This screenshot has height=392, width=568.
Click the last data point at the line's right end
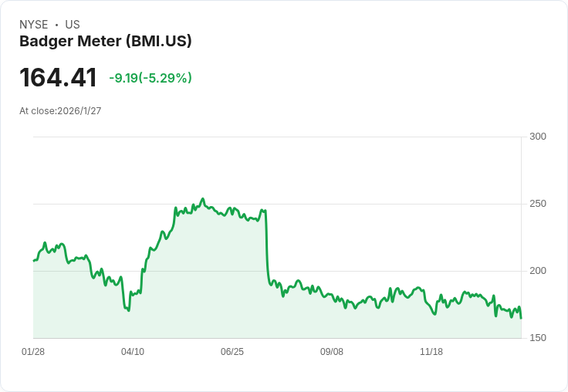pos(521,318)
